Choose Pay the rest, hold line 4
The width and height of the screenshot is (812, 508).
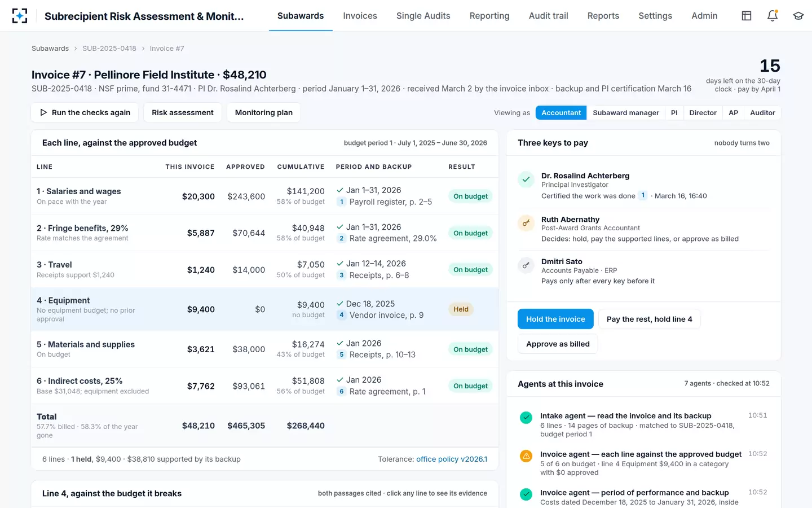pos(650,319)
